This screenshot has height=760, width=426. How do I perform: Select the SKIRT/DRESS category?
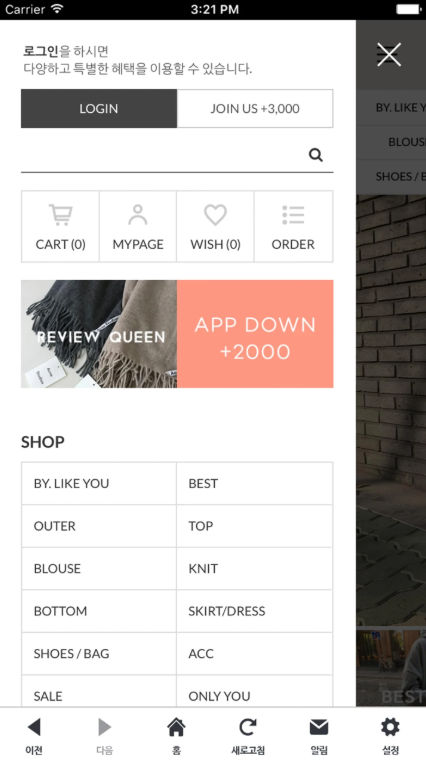click(254, 611)
